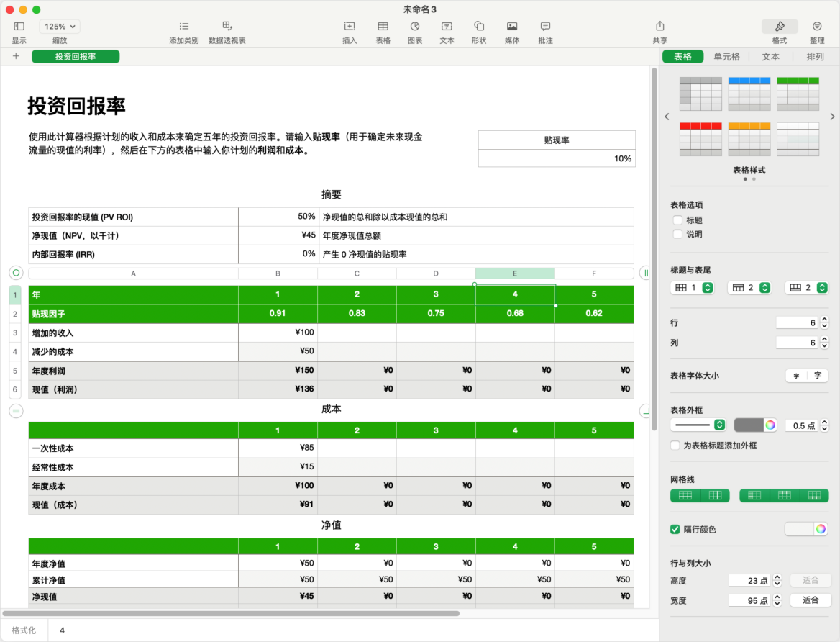The width and height of the screenshot is (840, 642).
Task: Select the 投资回报率 sheet tab
Action: click(x=76, y=56)
